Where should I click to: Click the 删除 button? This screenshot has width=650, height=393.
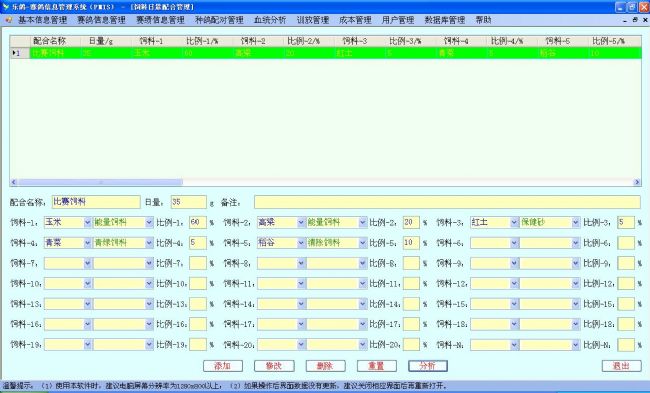tap(325, 366)
